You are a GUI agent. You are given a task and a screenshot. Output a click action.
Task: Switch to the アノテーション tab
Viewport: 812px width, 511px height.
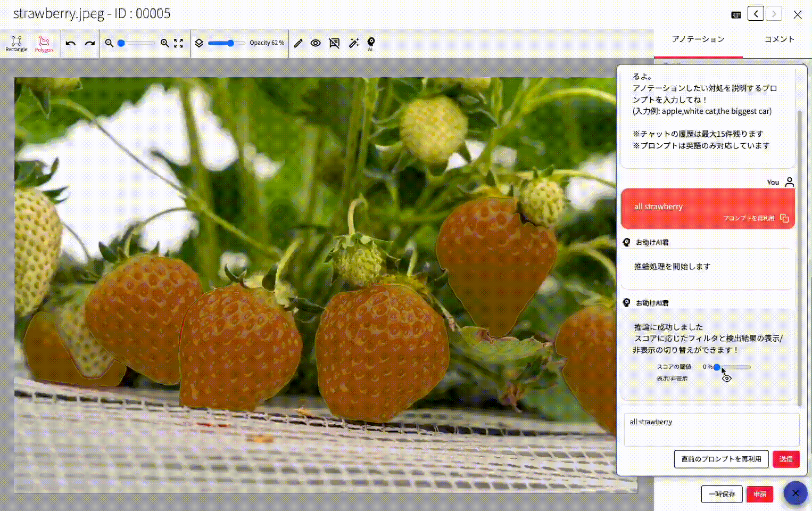[698, 39]
